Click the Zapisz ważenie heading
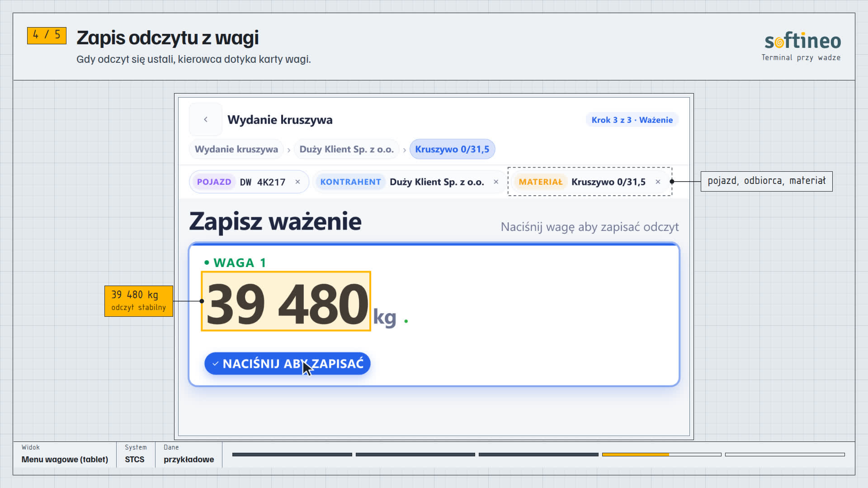This screenshot has height=488, width=868. point(275,221)
